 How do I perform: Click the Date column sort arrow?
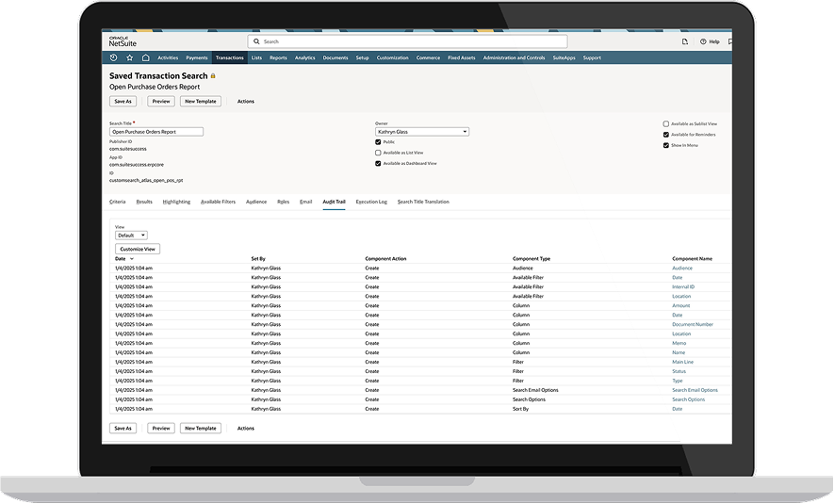pyautogui.click(x=132, y=258)
